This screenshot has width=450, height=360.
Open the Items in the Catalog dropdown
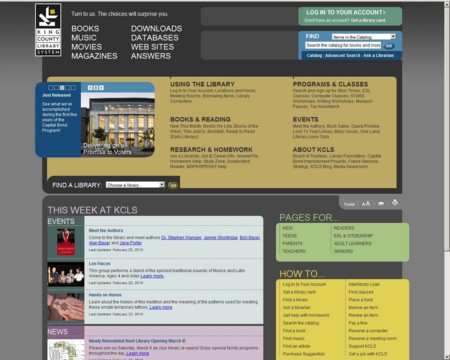[364, 37]
